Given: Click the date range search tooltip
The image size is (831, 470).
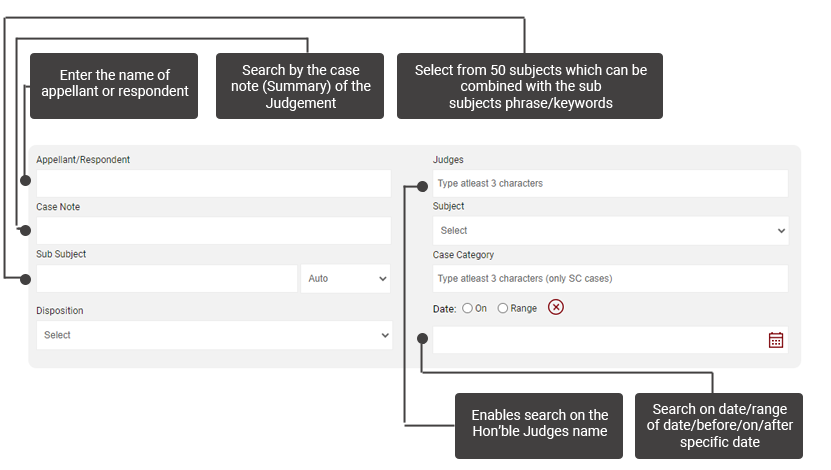Looking at the screenshot, I should [x=718, y=425].
